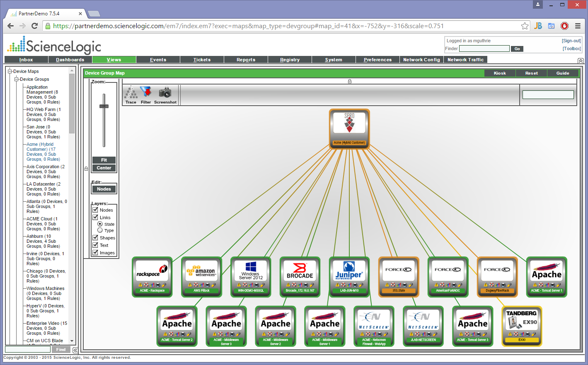Go to the Registry tab
The height and width of the screenshot is (365, 588).
coord(290,60)
